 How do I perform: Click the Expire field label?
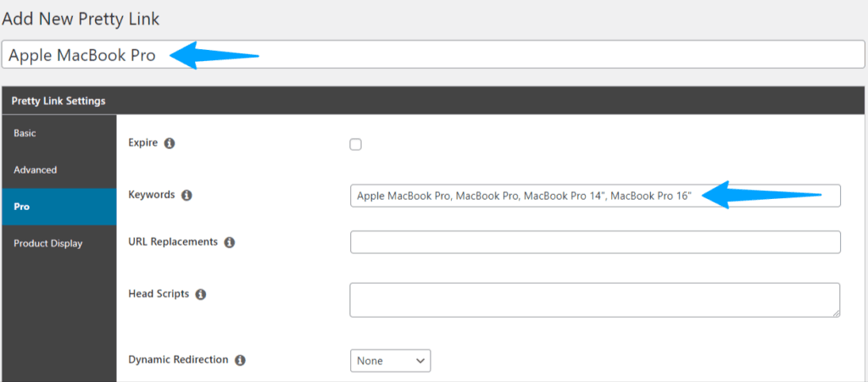[143, 143]
